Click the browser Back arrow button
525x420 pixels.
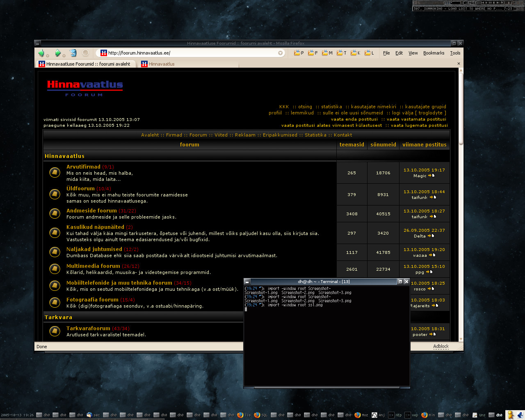pos(41,53)
